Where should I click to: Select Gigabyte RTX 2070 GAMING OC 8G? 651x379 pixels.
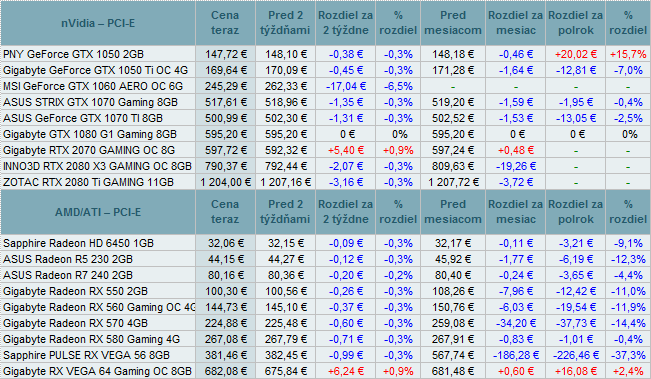[89, 150]
